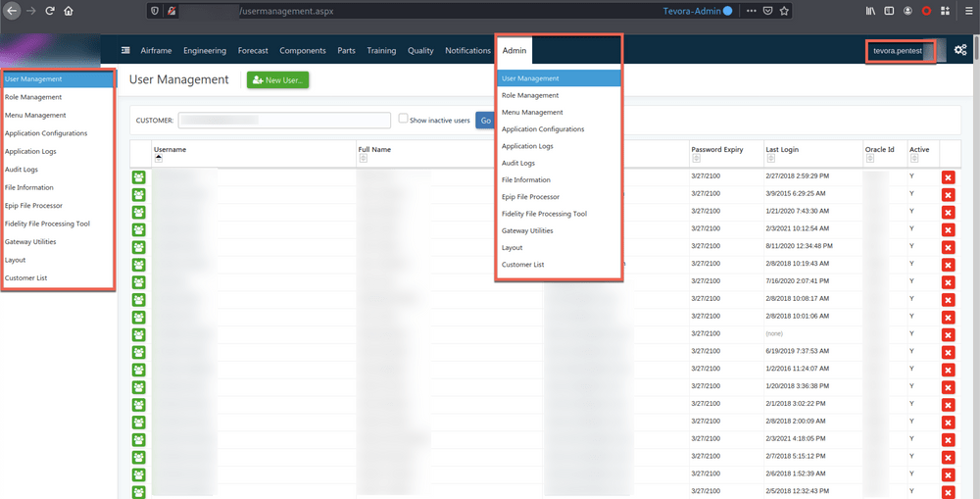Sort by the Username column arrow
The height and width of the screenshot is (499, 980).
(158, 159)
